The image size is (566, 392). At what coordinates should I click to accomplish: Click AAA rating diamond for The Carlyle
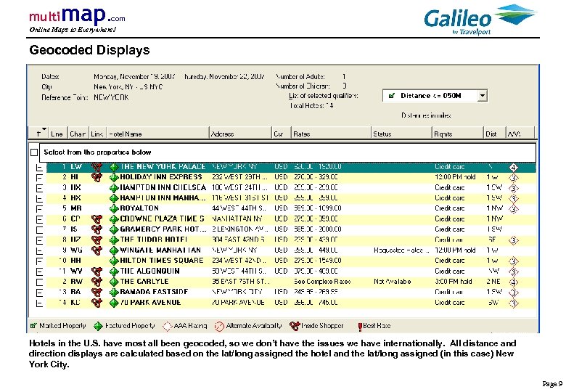[x=513, y=282]
